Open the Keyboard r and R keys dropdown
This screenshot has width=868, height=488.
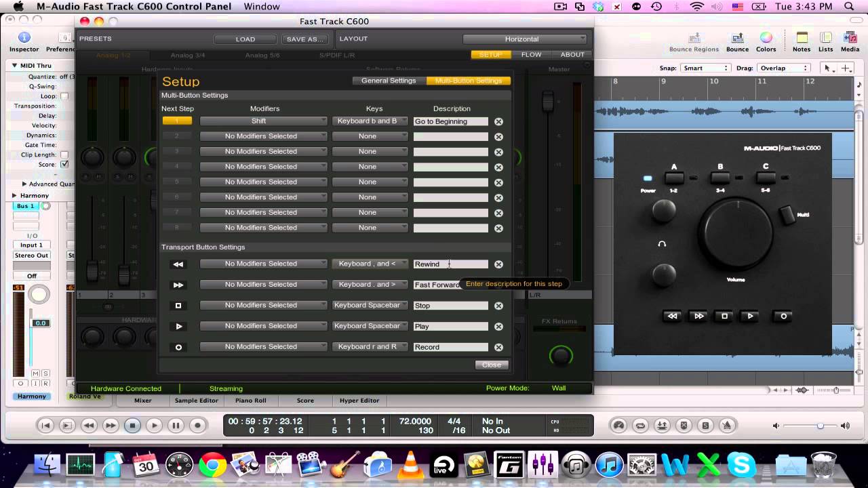pyautogui.click(x=370, y=346)
